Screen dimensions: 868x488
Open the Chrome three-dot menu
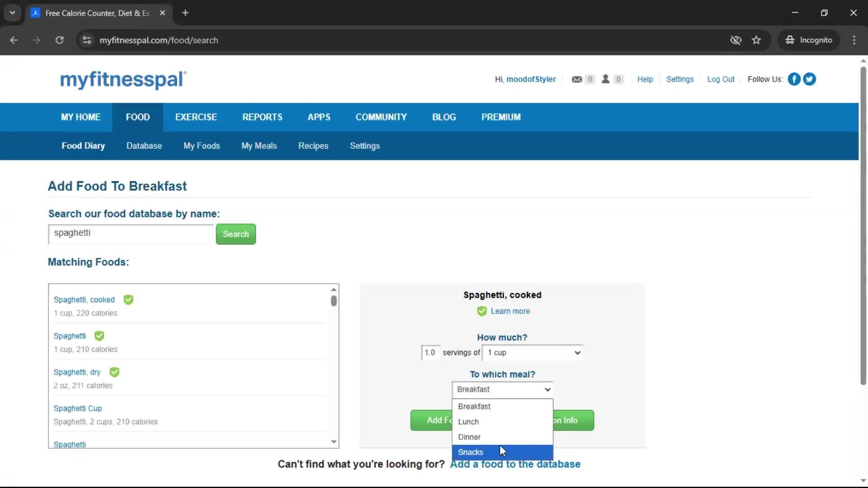854,40
